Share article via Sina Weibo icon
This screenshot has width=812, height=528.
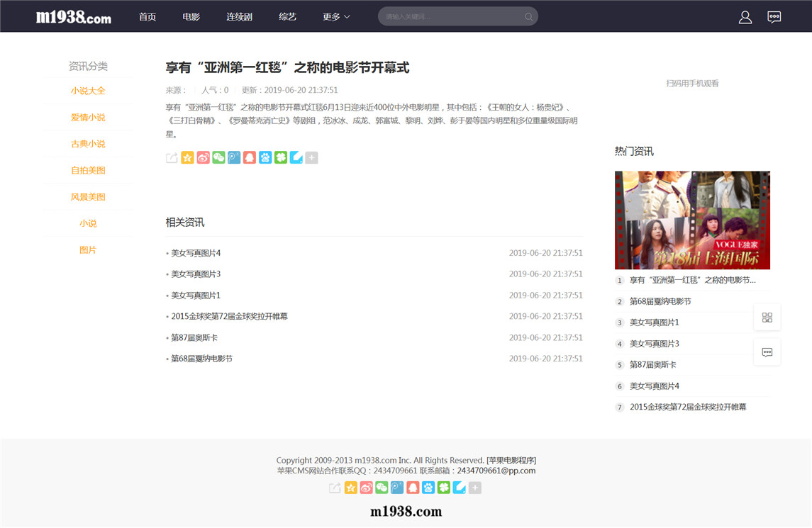click(203, 158)
